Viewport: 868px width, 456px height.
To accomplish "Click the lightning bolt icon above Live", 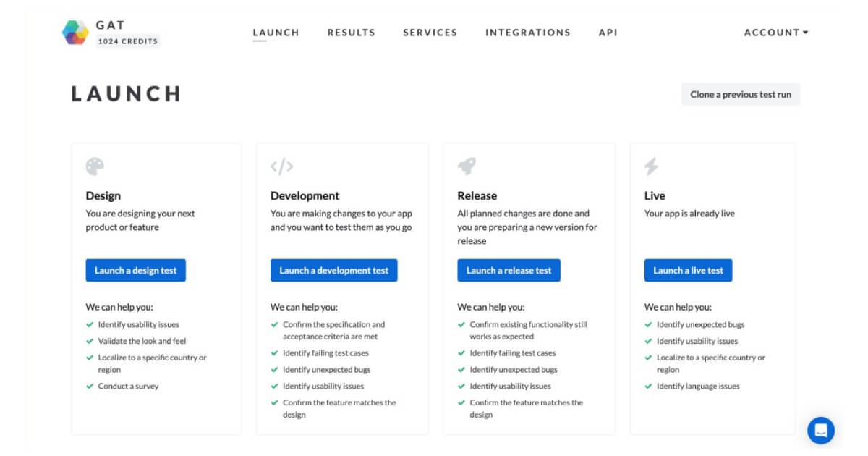I will point(650,166).
